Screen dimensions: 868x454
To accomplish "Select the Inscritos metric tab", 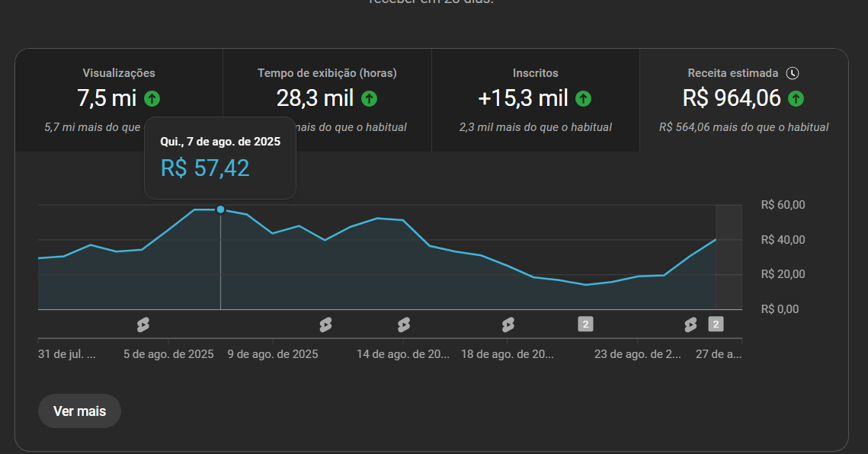I will click(535, 101).
